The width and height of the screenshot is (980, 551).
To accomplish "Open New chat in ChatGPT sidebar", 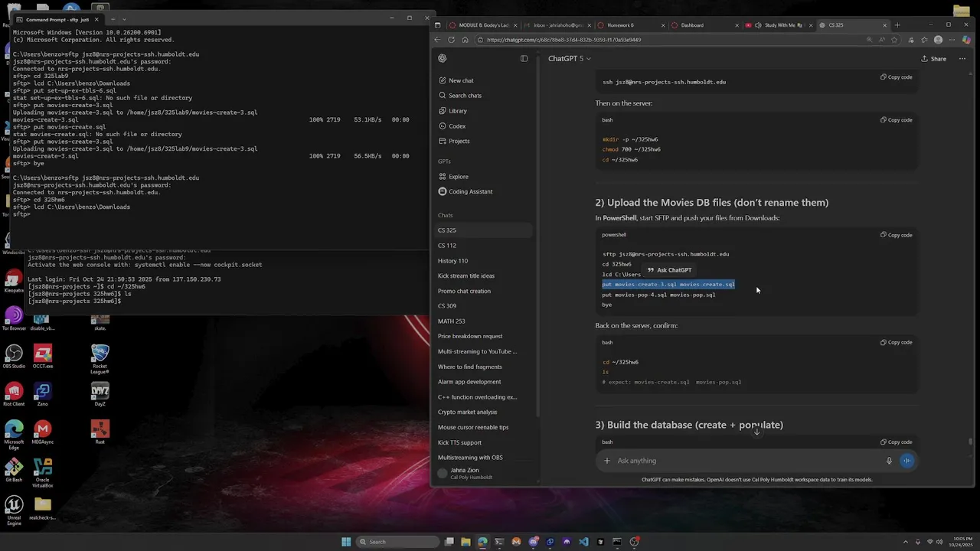I will 483,80.
